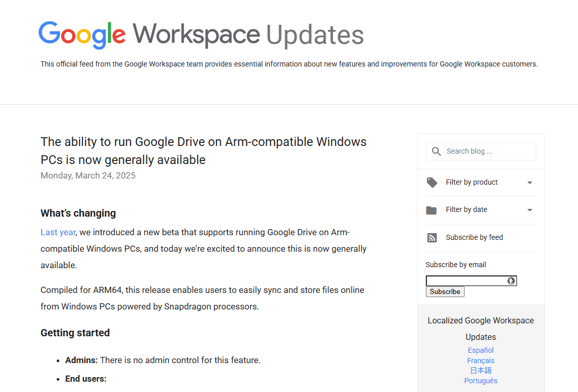Open the 'Last year' link
The width and height of the screenshot is (578, 392).
tap(58, 232)
